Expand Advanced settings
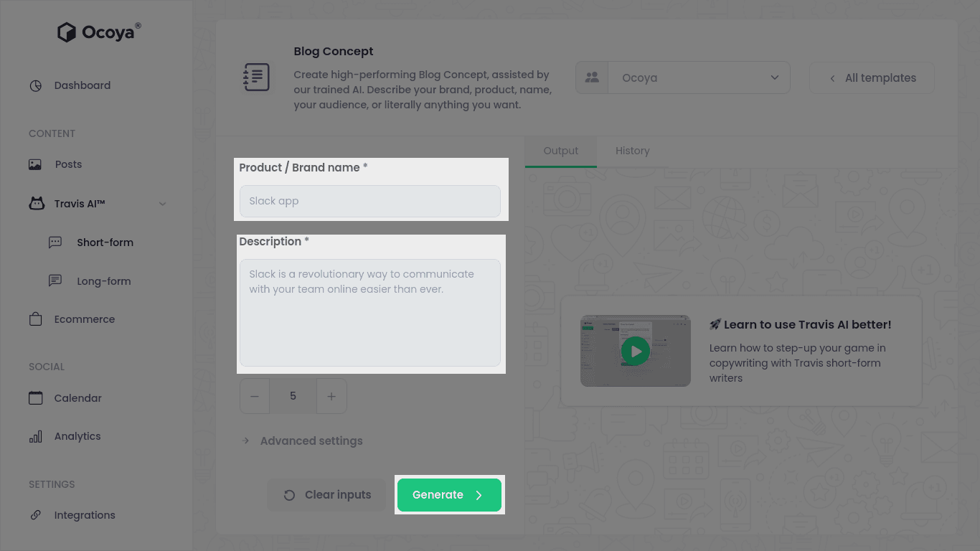This screenshot has width=980, height=551. 301,441
